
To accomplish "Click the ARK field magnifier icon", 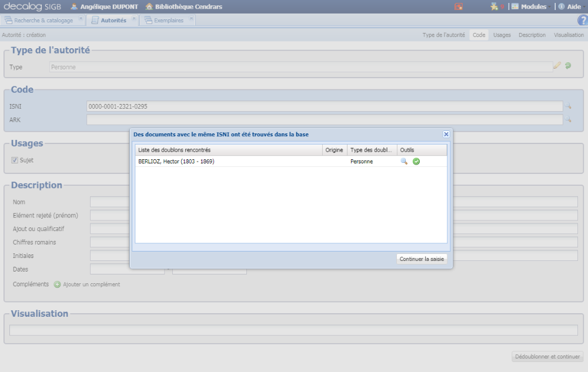I will click(x=568, y=119).
